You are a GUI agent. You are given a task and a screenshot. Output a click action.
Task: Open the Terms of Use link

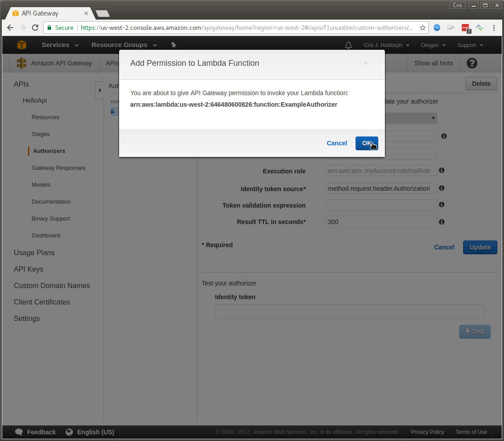[x=471, y=432]
